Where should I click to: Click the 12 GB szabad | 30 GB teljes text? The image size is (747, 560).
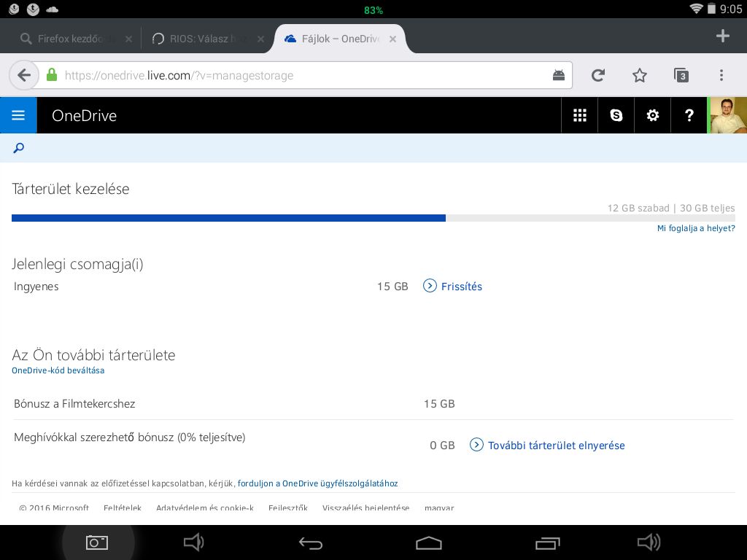(671, 208)
